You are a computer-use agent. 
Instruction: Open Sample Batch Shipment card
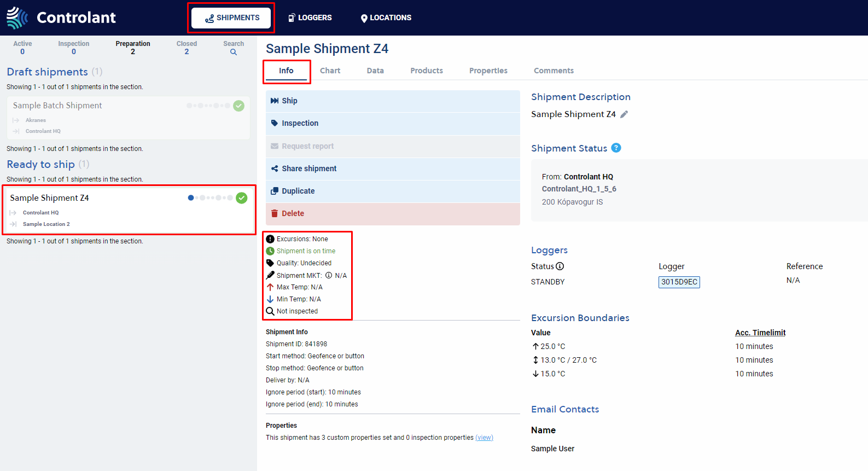coord(129,118)
